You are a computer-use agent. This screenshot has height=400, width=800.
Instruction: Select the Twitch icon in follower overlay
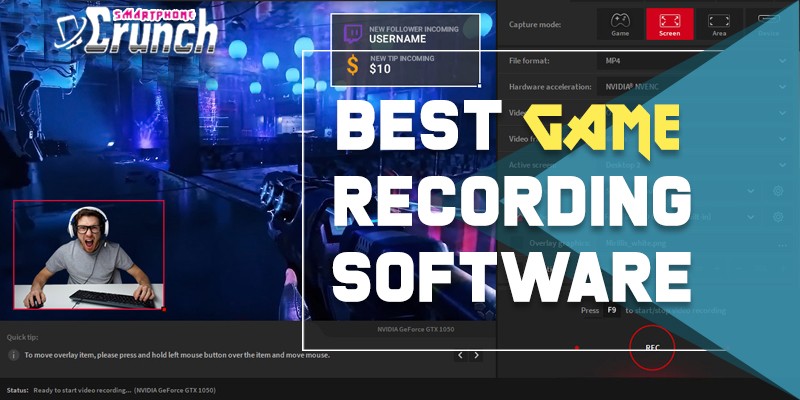tap(353, 34)
